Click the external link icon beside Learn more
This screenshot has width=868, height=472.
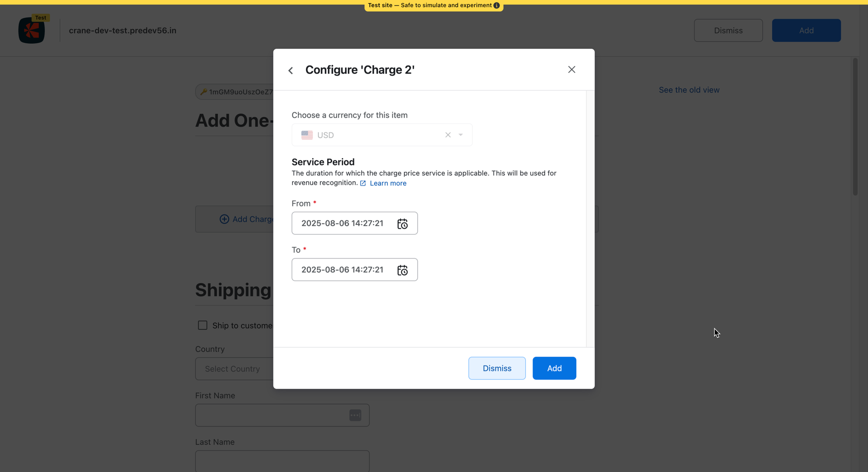pyautogui.click(x=363, y=183)
